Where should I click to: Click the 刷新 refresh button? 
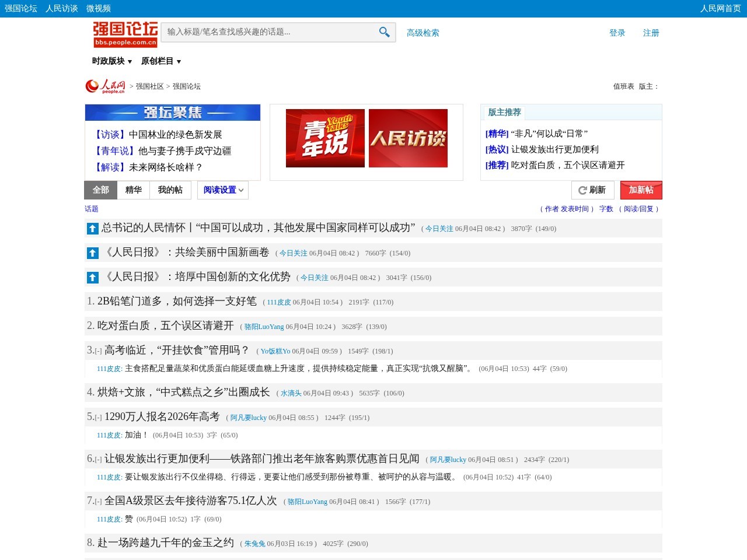pyautogui.click(x=592, y=190)
